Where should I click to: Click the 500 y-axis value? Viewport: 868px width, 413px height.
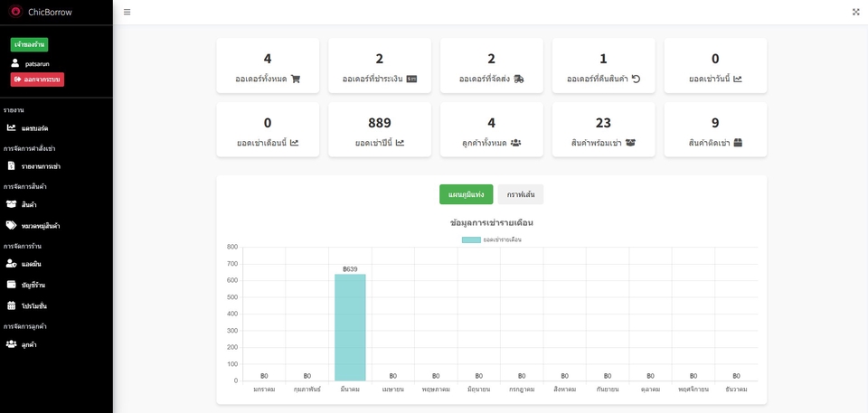pyautogui.click(x=232, y=297)
